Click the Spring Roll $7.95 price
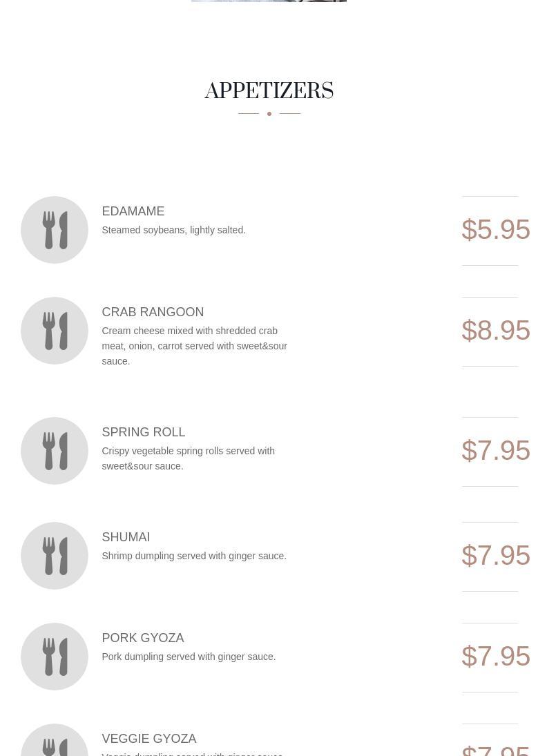 (x=496, y=450)
